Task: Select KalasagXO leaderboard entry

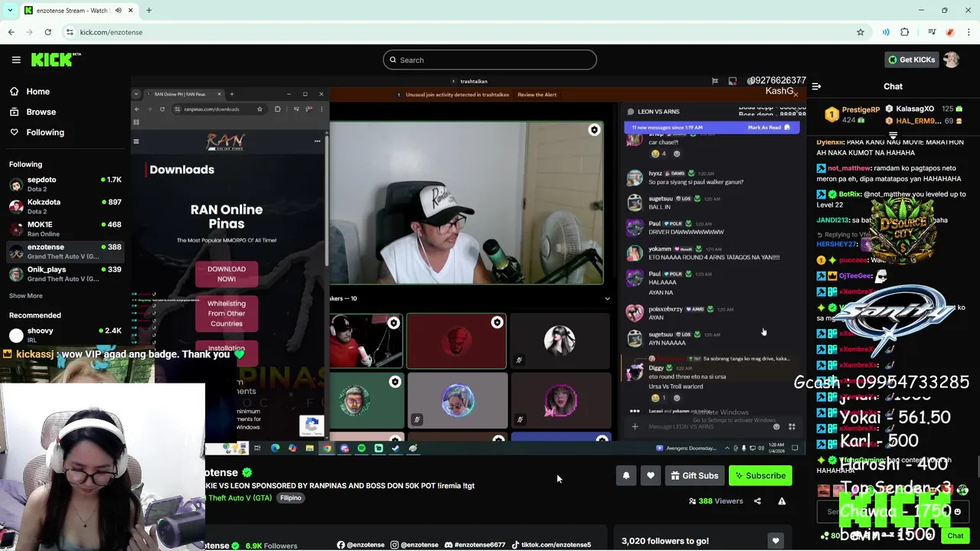Action: [925, 109]
